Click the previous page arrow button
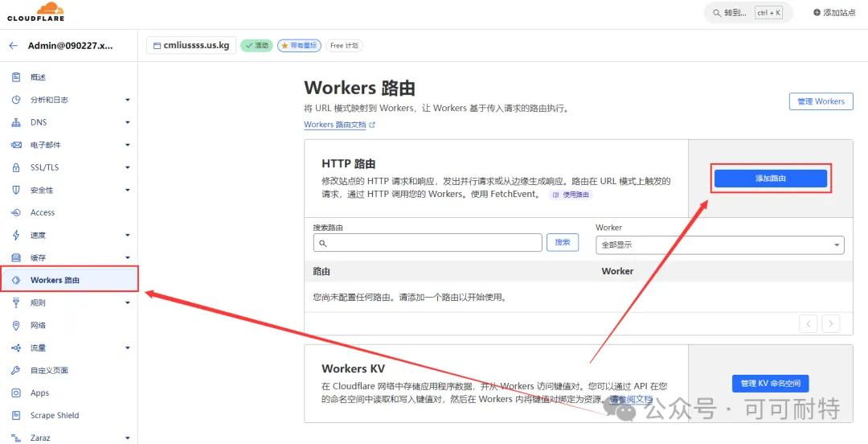This screenshot has width=868, height=444. (x=809, y=323)
